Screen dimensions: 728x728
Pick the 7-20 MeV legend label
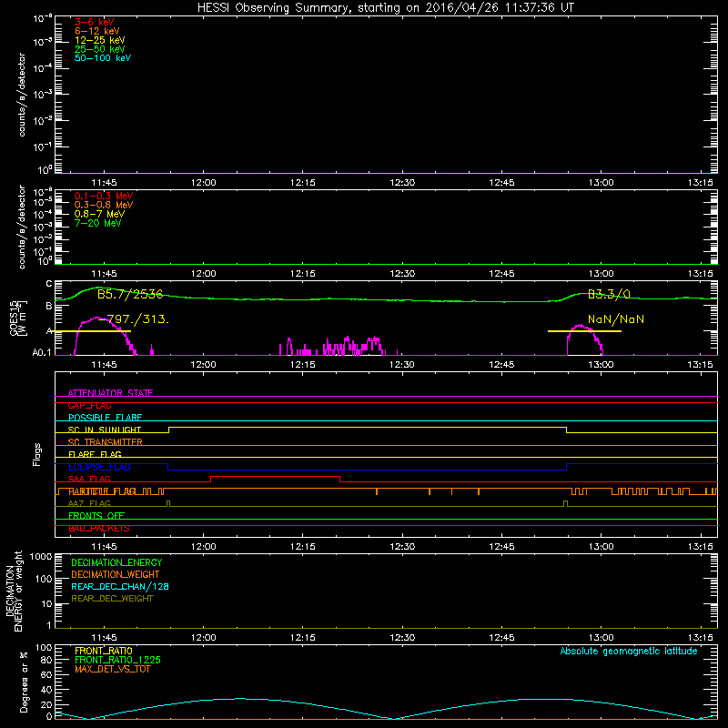point(97,223)
